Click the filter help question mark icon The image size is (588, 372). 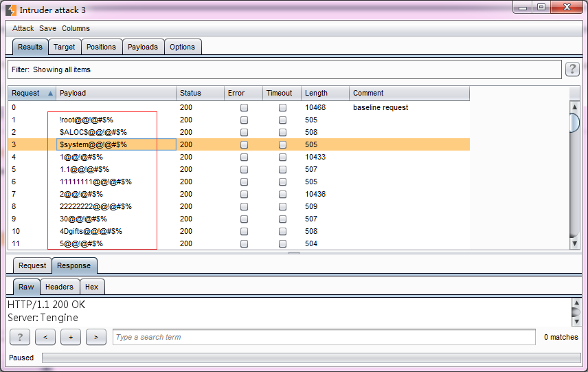point(572,69)
